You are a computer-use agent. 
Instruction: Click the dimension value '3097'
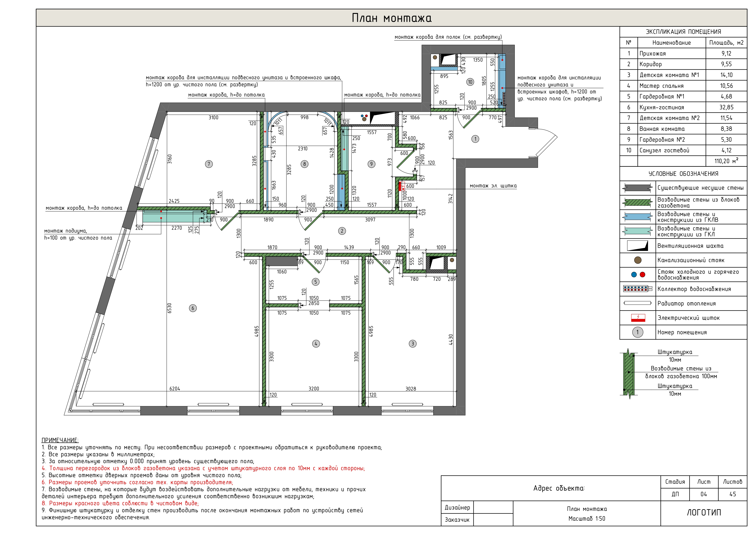[370, 219]
